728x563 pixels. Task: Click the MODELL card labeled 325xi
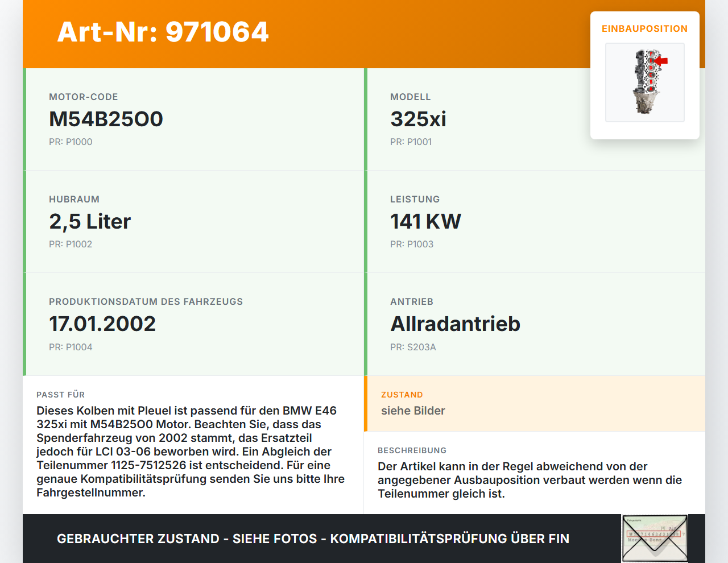click(x=418, y=119)
